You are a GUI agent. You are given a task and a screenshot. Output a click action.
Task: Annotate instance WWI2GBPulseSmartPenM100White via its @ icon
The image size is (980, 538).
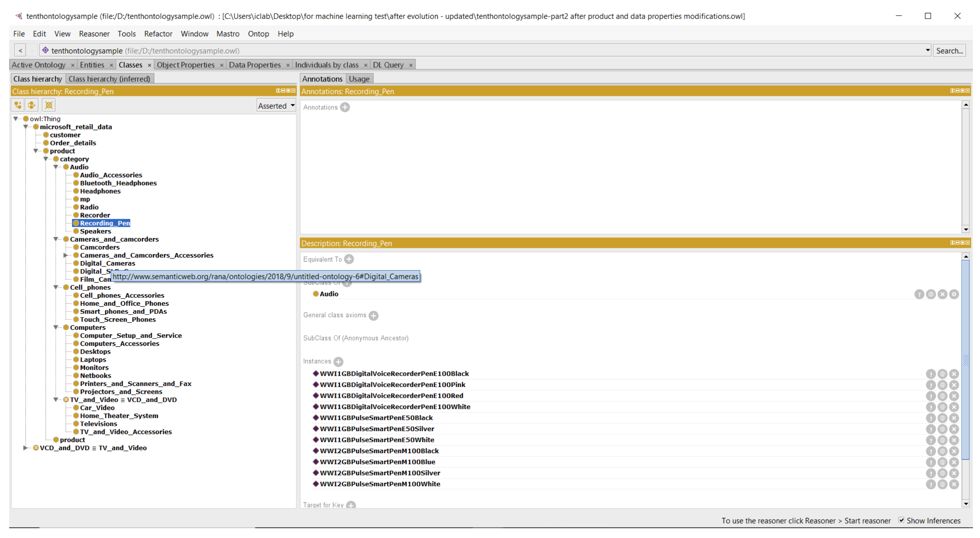pyautogui.click(x=942, y=484)
